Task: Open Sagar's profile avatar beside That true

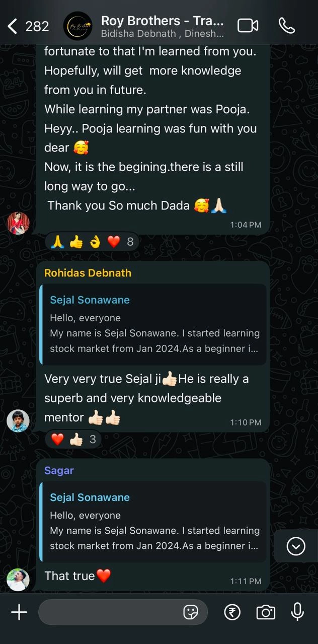Action: [x=18, y=580]
